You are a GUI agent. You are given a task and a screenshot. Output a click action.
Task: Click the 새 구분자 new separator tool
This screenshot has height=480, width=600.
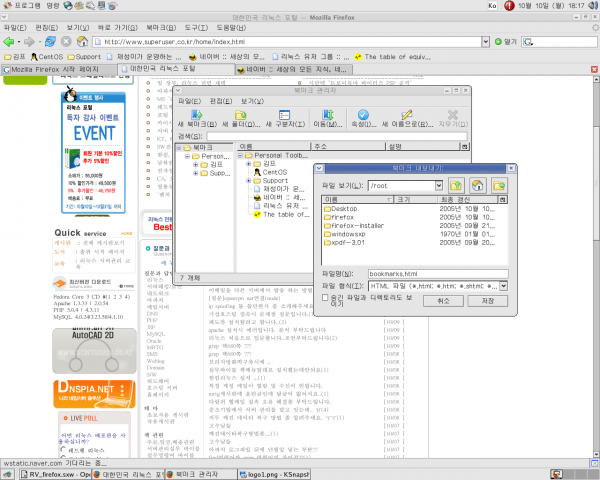(285, 118)
